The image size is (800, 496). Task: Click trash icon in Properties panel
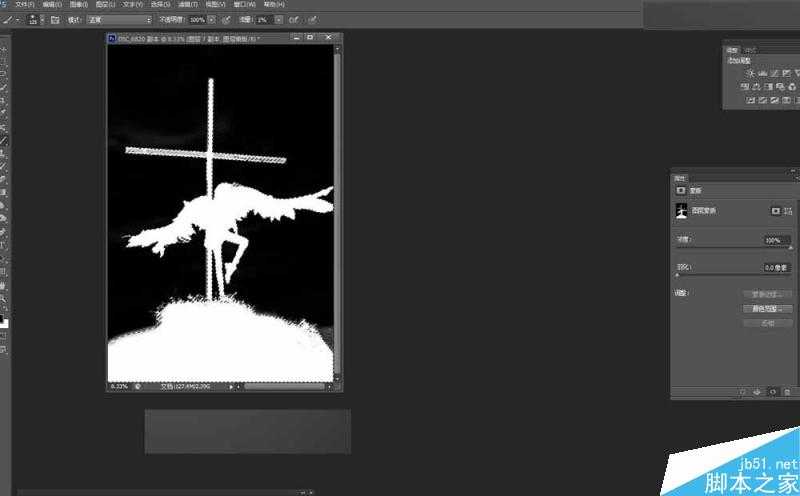[x=788, y=392]
